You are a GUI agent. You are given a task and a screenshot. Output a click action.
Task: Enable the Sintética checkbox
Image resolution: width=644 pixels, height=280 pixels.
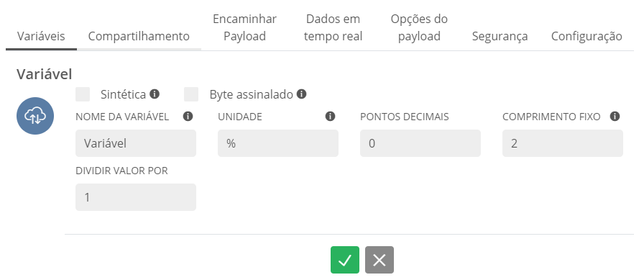83,94
